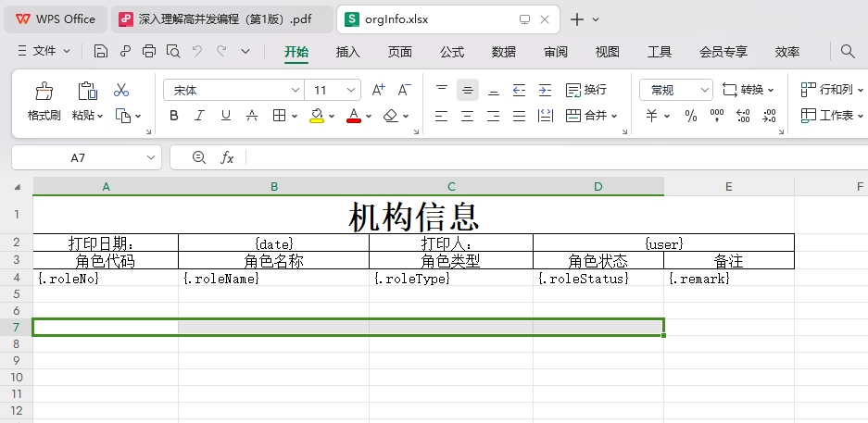
Task: Click the increase indent icon
Action: point(545,90)
